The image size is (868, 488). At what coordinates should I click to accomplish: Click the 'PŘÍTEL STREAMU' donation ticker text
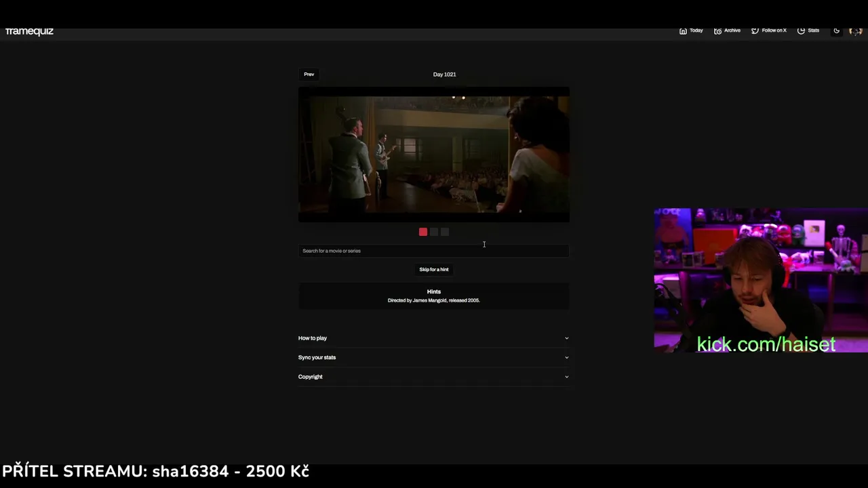tap(156, 471)
